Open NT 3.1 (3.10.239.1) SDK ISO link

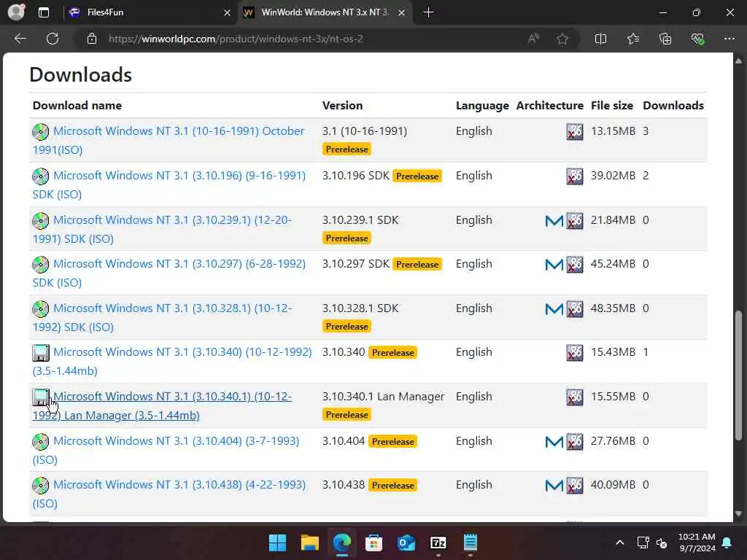pos(162,229)
